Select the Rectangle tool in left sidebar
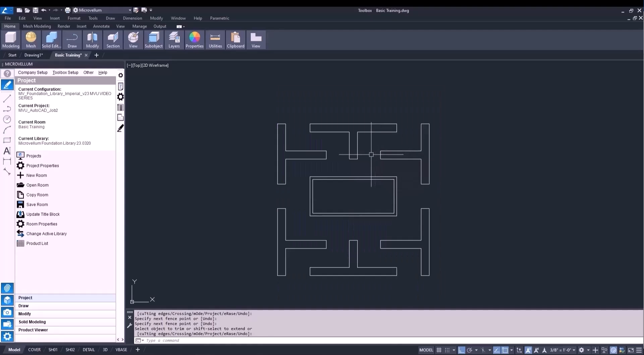This screenshot has height=355, width=644. coord(7,140)
